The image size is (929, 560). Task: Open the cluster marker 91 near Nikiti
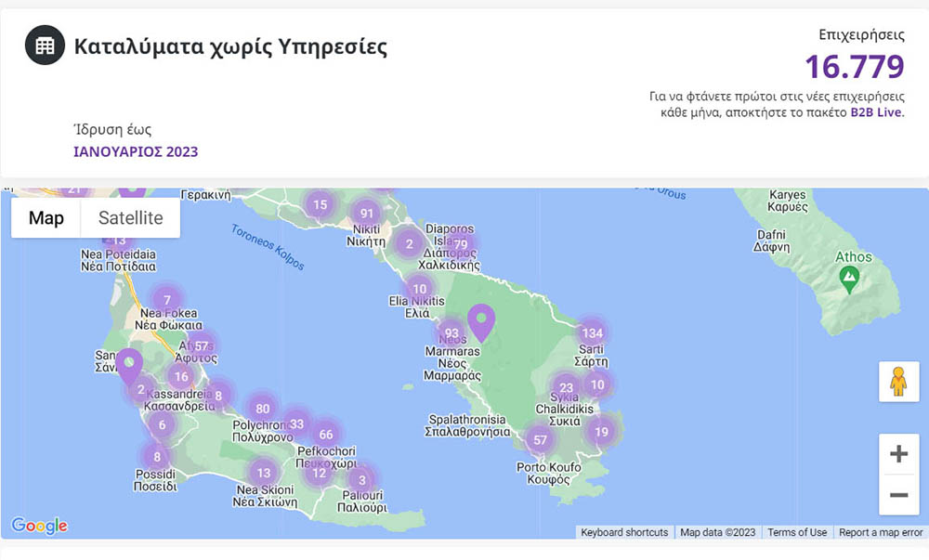tap(367, 213)
